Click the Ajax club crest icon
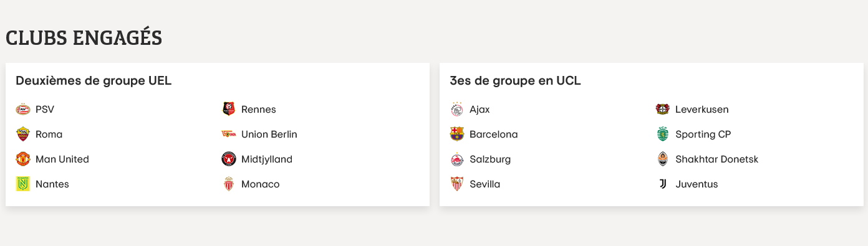 click(457, 110)
